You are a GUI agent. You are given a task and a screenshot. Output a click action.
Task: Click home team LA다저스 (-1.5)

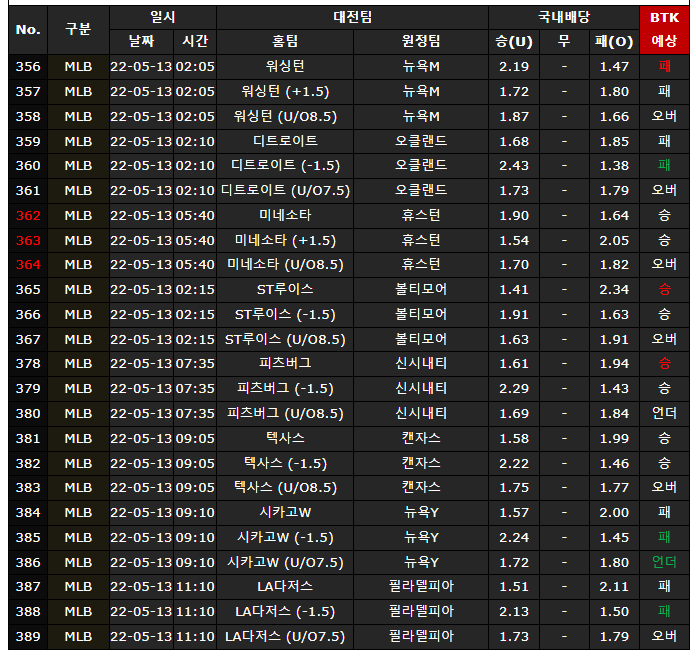(285, 612)
